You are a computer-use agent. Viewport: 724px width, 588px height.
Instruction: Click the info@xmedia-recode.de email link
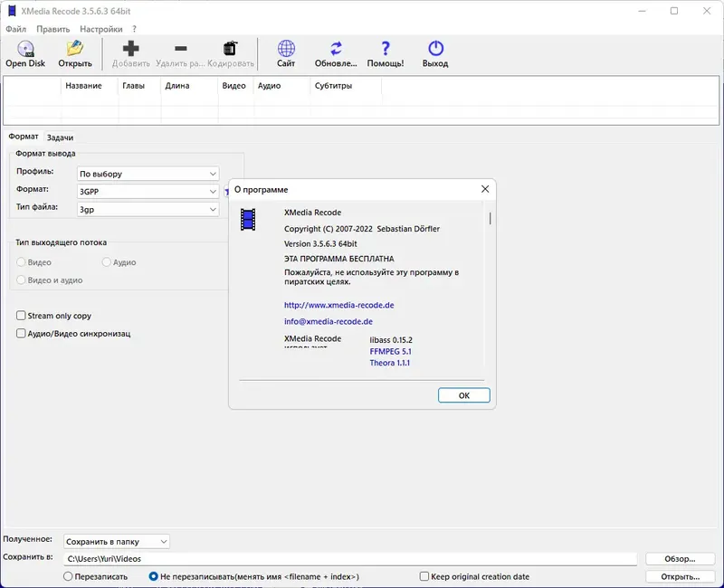[329, 322]
